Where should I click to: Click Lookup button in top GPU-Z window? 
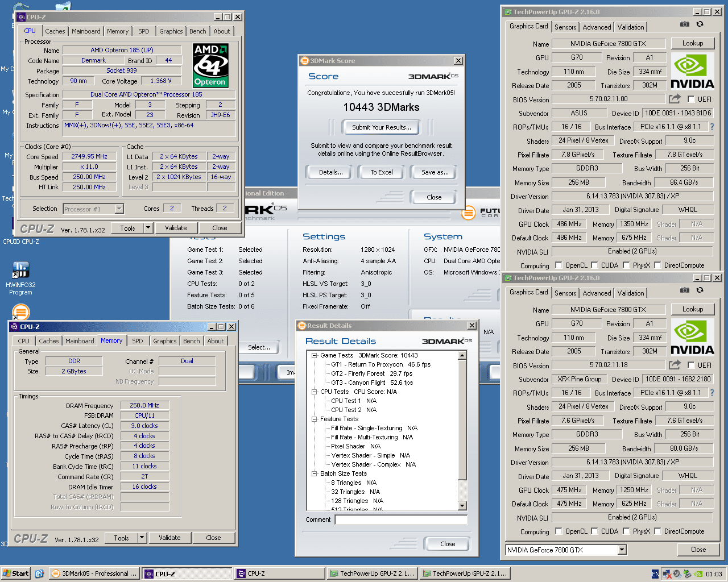(692, 43)
